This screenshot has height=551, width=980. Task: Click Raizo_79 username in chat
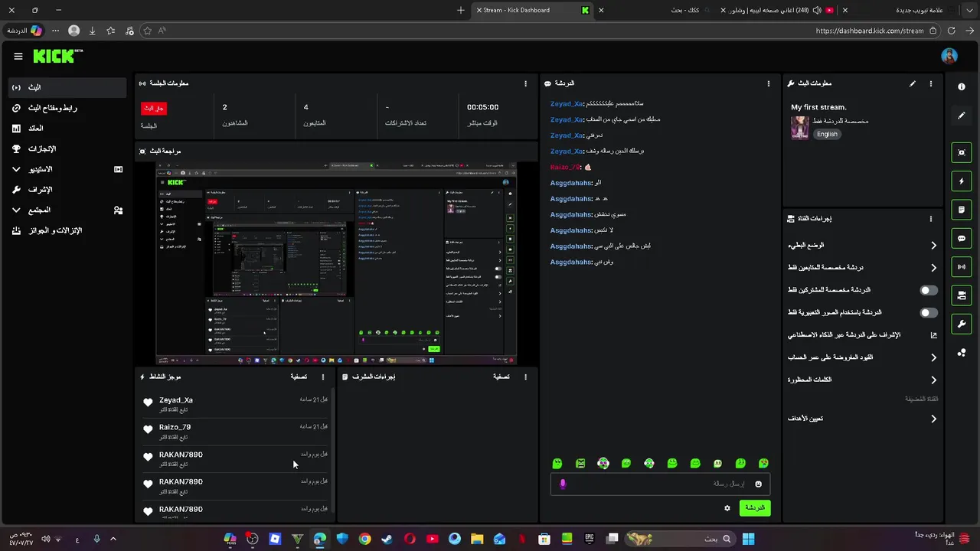tap(565, 167)
